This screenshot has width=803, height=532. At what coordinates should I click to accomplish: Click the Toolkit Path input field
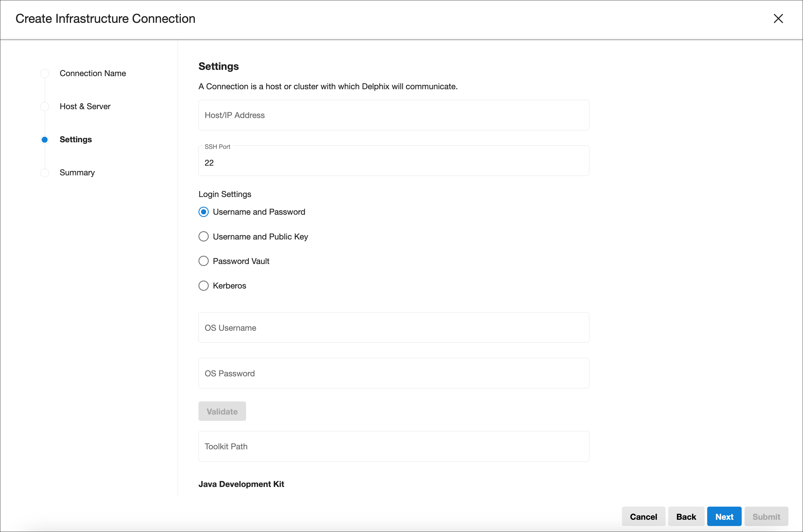coord(394,446)
